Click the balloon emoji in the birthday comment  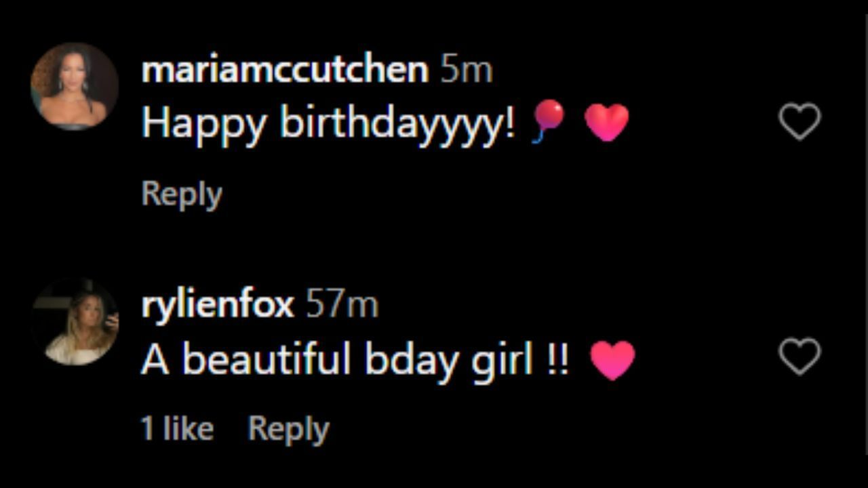point(547,121)
